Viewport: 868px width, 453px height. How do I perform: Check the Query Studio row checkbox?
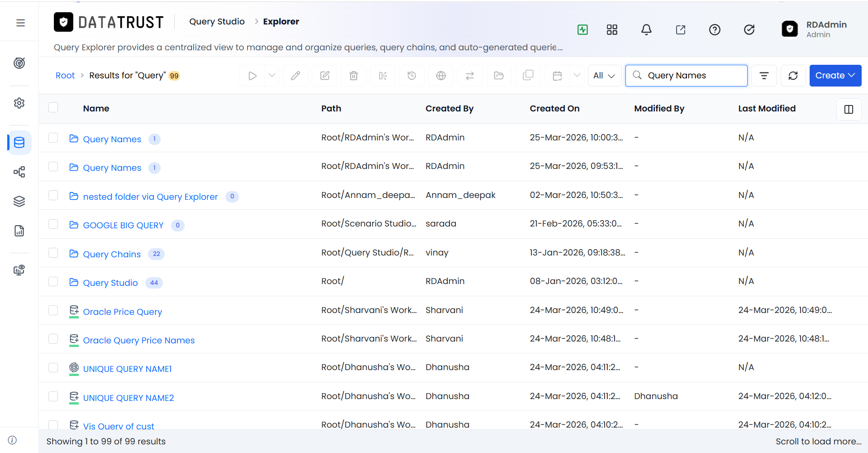click(53, 282)
